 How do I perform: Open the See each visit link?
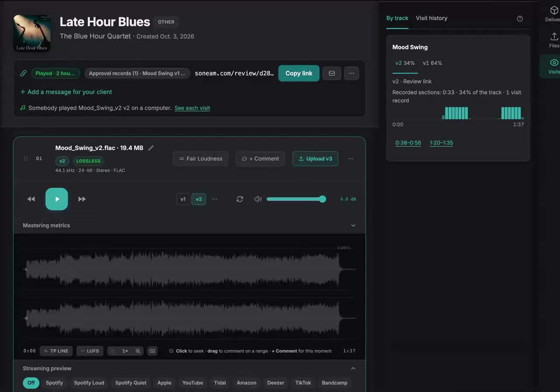192,108
